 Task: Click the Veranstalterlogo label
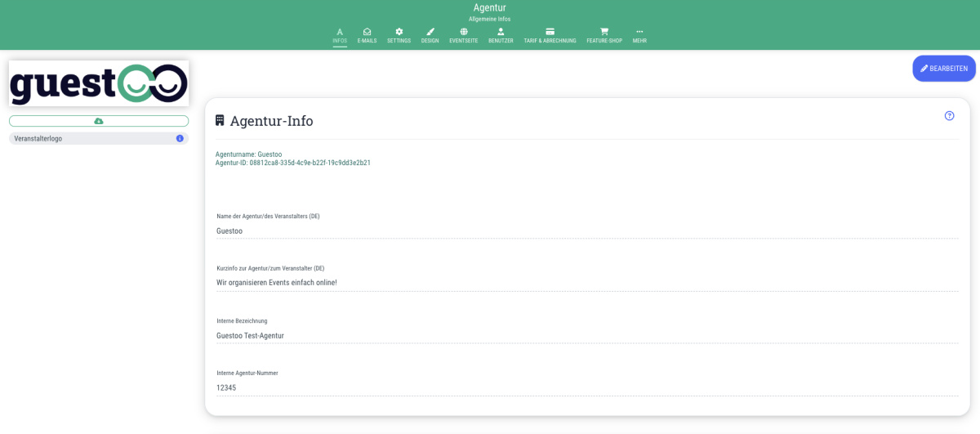point(38,139)
